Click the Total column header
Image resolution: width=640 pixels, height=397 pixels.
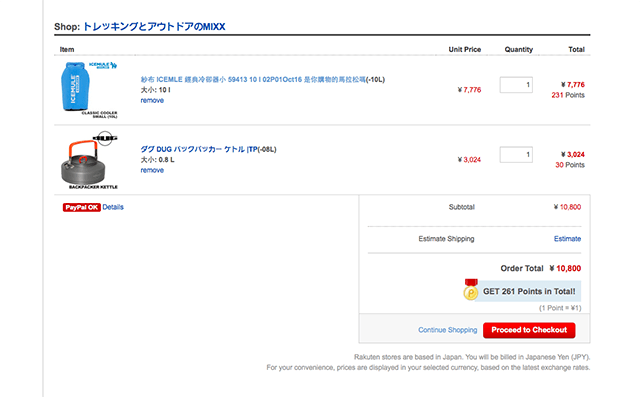(576, 49)
